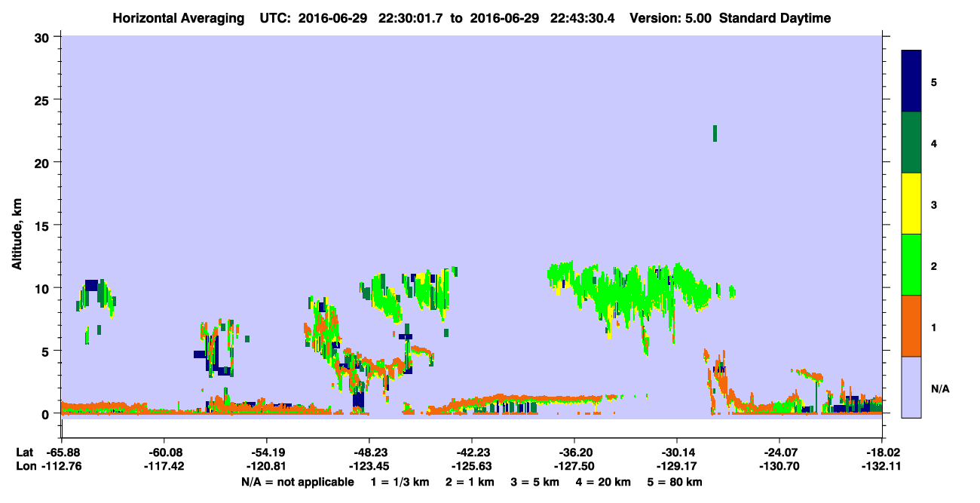Click the longitude value -132.11
Viewport: 980px width, 503px height.
[x=882, y=467]
